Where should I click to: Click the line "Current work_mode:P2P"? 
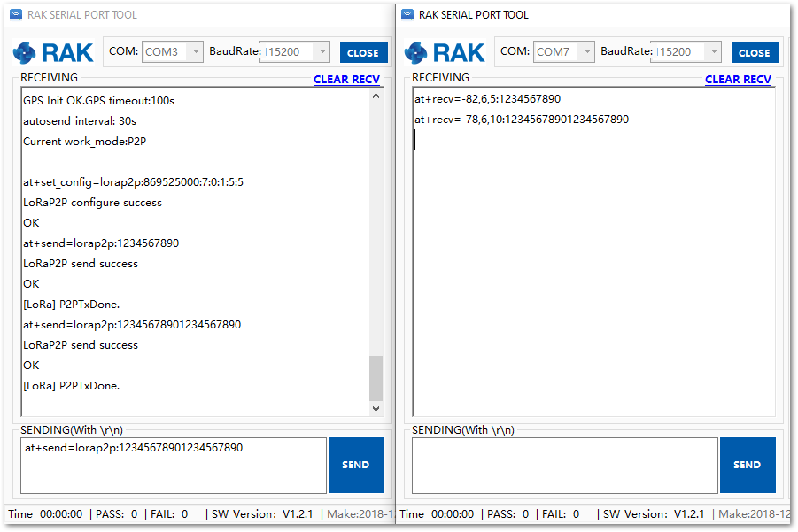(x=84, y=142)
